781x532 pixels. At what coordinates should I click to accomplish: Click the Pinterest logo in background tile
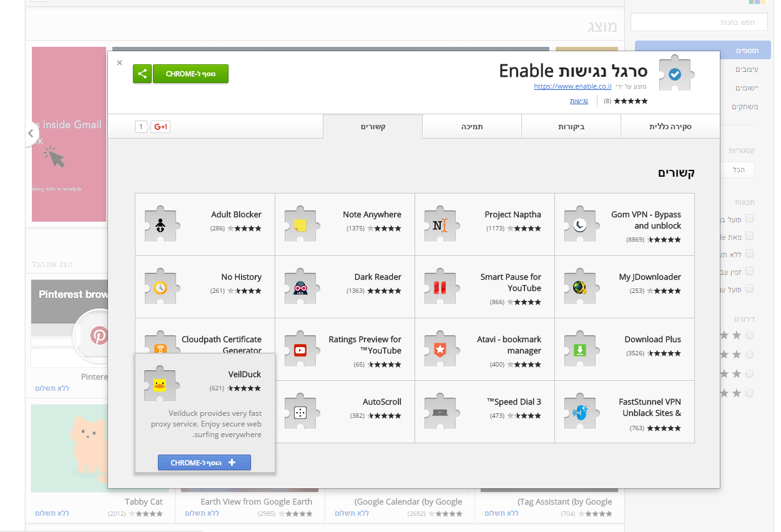point(99,336)
